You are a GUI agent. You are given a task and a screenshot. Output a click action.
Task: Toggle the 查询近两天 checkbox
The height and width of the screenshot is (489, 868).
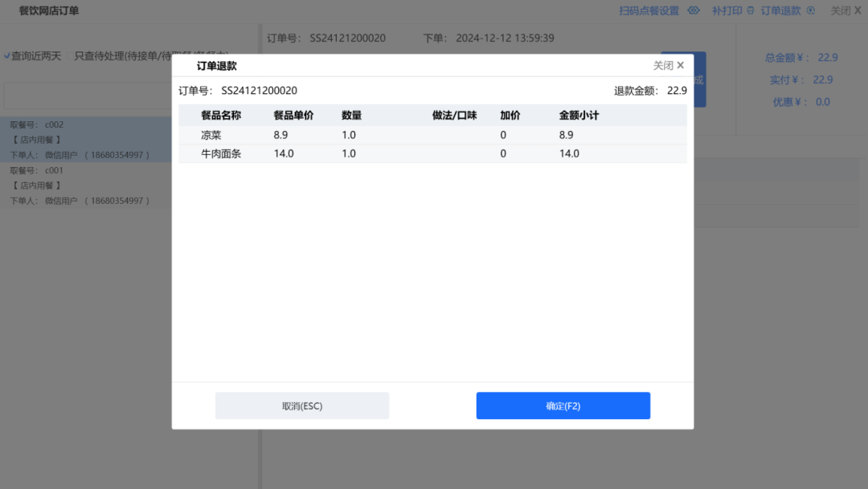7,56
